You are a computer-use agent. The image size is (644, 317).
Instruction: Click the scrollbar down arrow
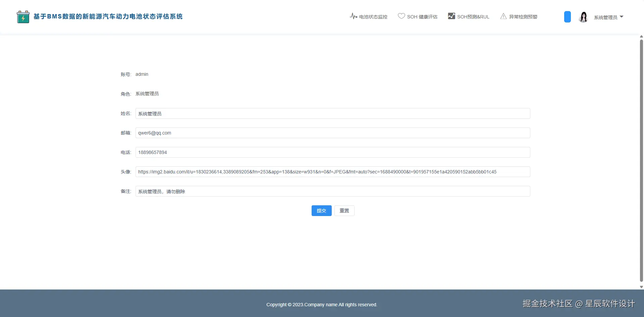(x=641, y=287)
